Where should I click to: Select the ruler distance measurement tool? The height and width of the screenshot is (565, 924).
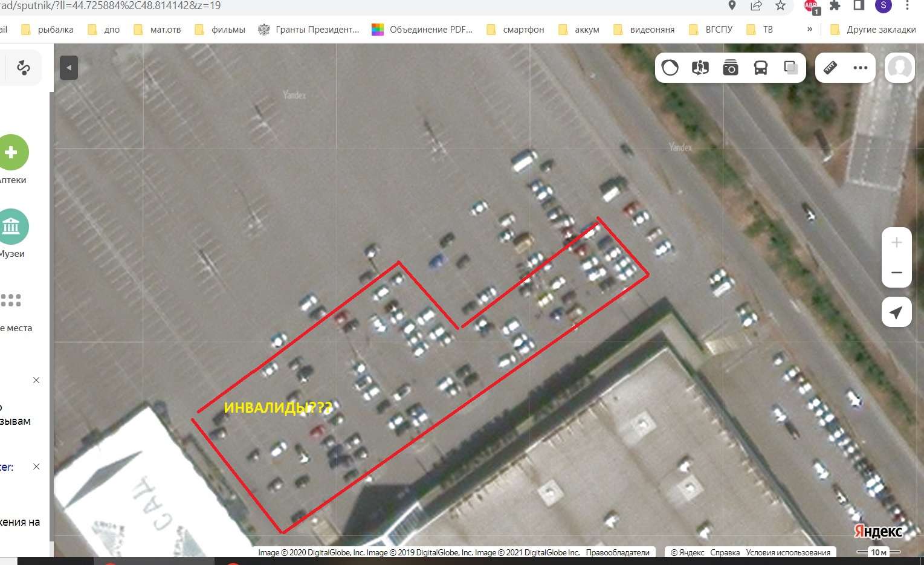point(830,68)
